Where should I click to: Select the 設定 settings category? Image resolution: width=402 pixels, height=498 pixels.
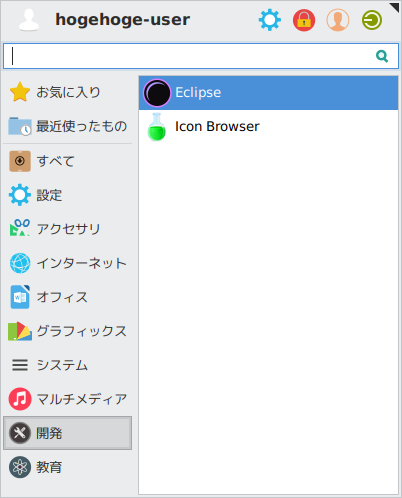coord(68,195)
